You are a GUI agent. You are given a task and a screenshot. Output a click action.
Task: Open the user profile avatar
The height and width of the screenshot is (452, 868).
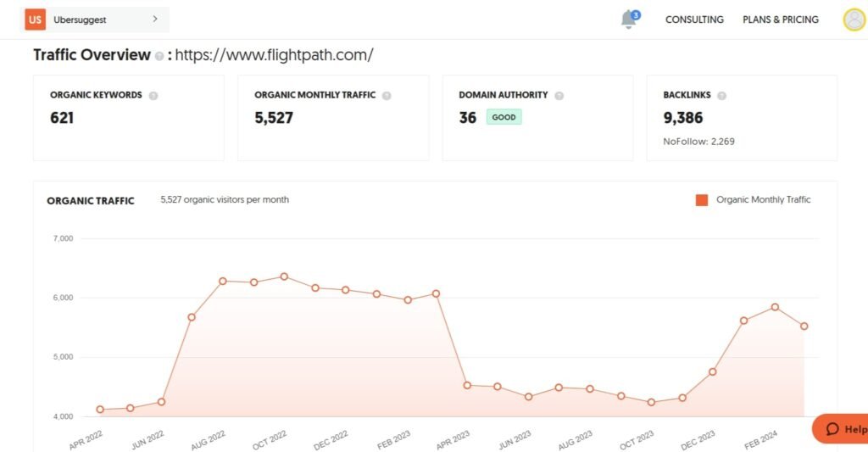coord(854,20)
